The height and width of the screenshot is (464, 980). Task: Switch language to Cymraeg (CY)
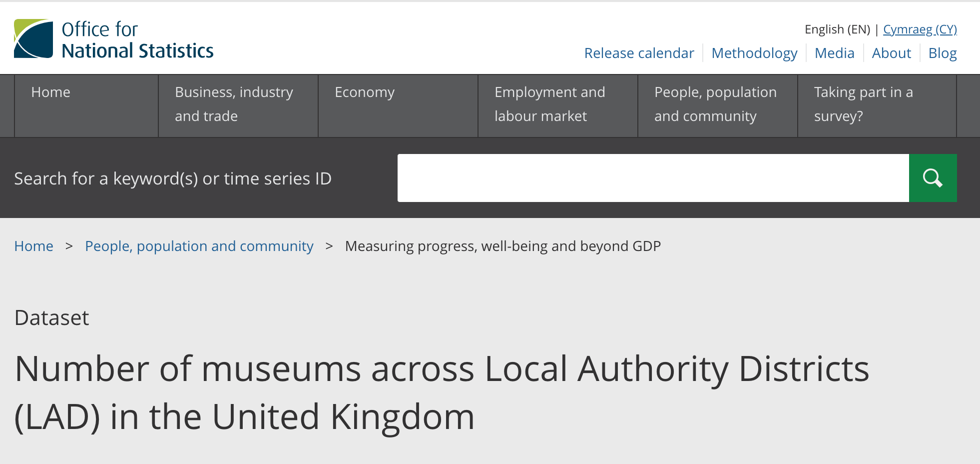[x=920, y=29]
